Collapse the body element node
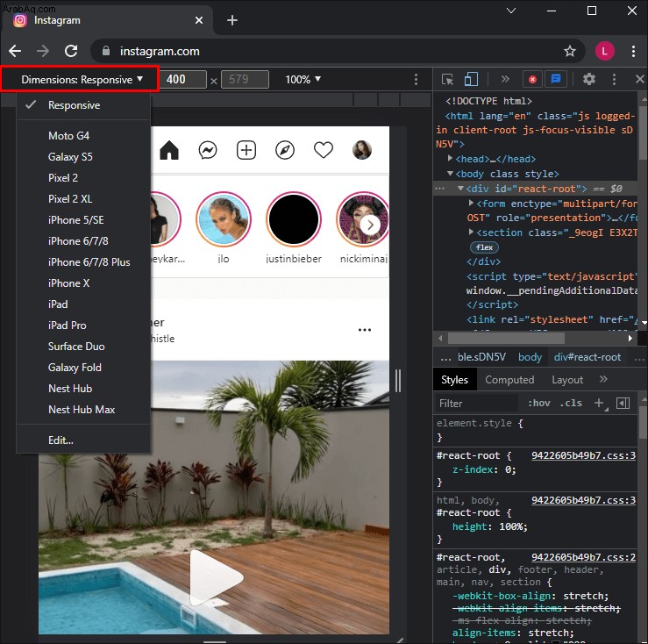 coord(450,174)
